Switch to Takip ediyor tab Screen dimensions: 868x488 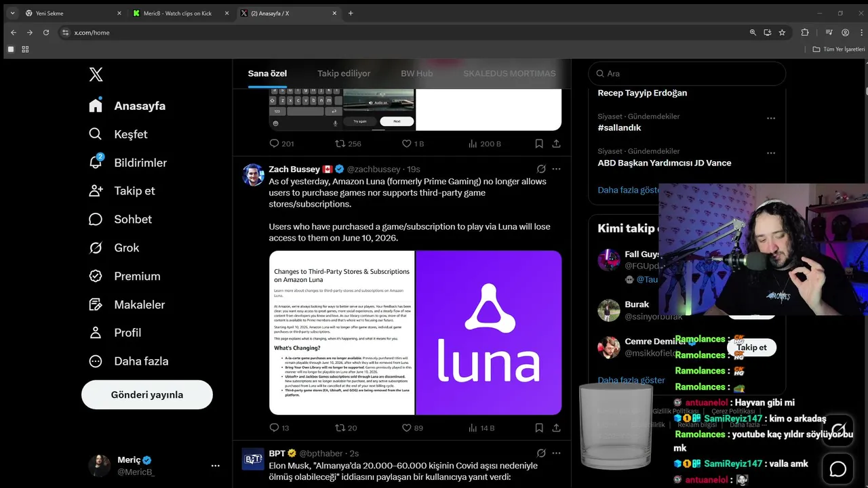click(344, 73)
